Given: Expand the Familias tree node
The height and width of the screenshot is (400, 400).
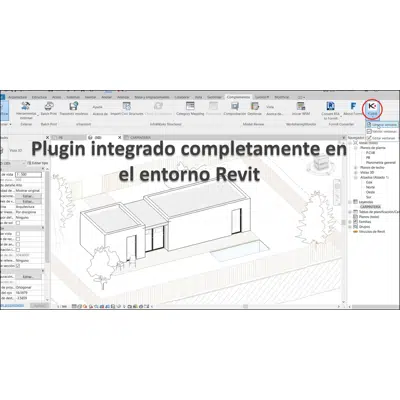Looking at the screenshot, I should 350,222.
